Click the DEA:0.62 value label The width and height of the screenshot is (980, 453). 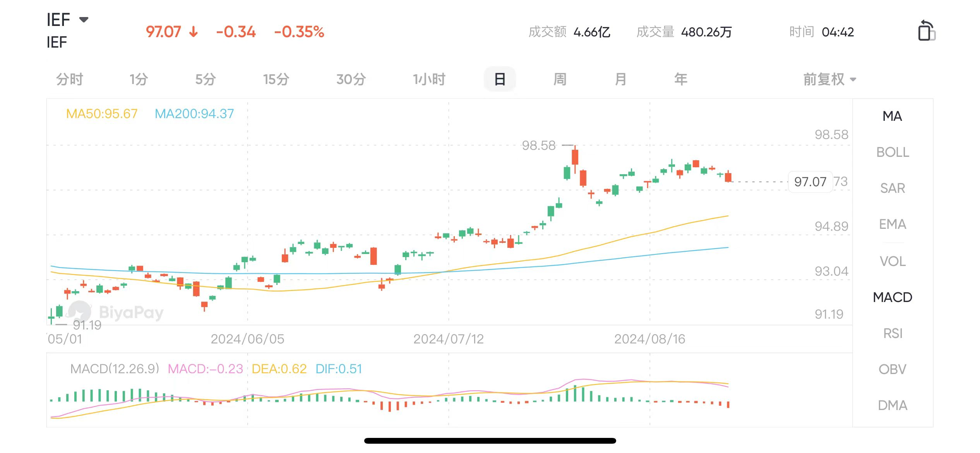[x=279, y=369]
